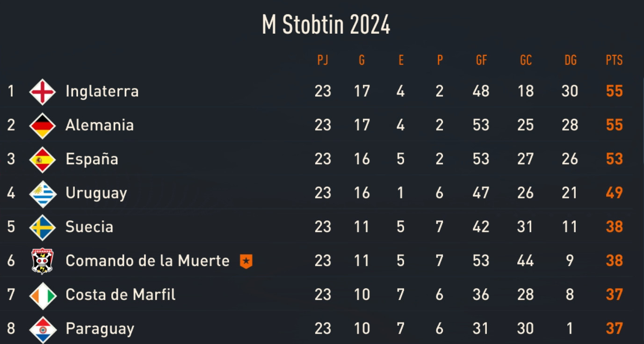Click Inglaterra's 55 points value
The height and width of the screenshot is (344, 644).
click(614, 91)
